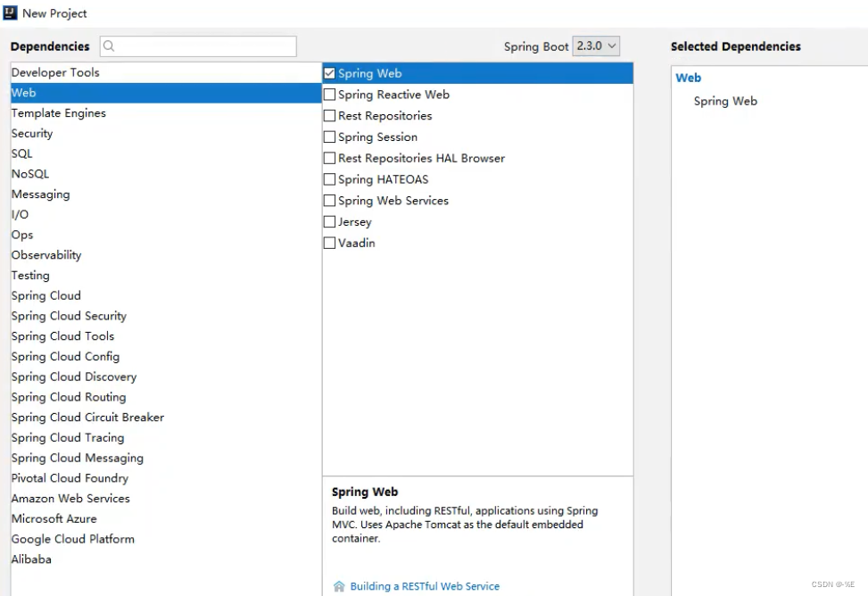This screenshot has width=868, height=596.
Task: Select the Microsoft Azure category
Action: 166,519
